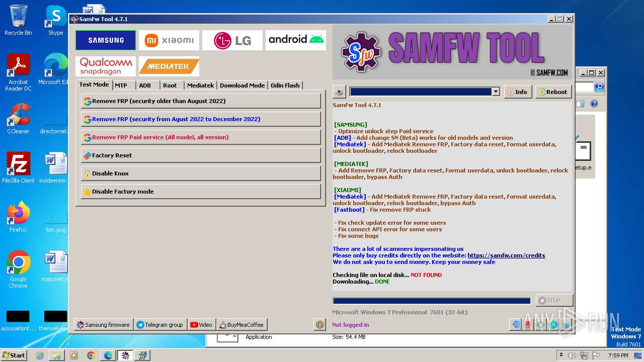The height and width of the screenshot is (362, 644).
Task: Click the volume speaker tray icon
Action: click(x=572, y=355)
